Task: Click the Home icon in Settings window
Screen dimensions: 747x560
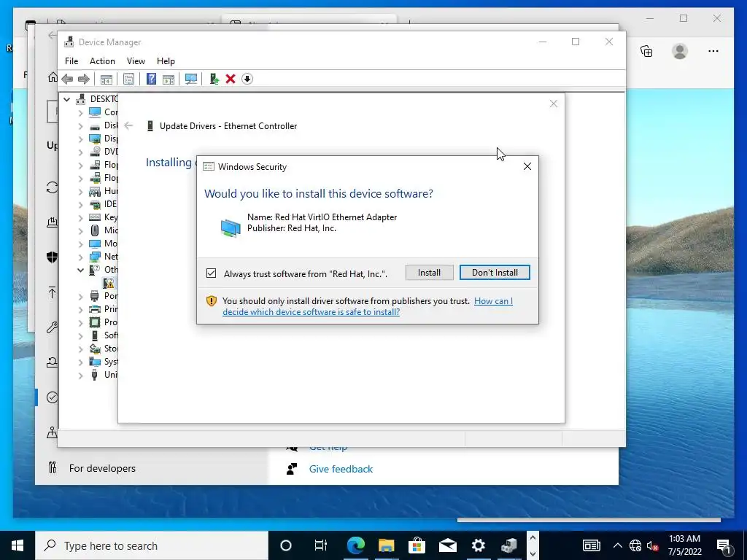Action: pos(53,77)
